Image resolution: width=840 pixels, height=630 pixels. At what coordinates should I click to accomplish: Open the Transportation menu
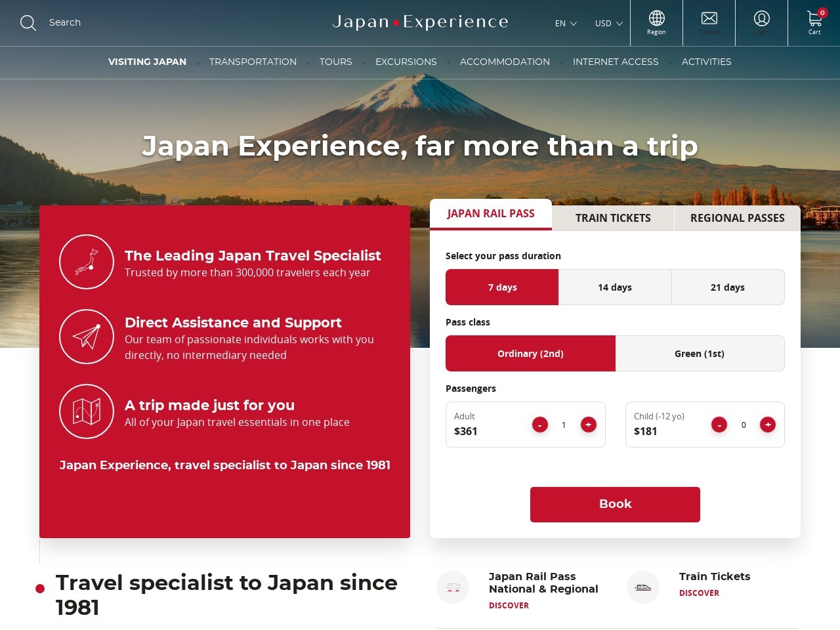[x=253, y=62]
